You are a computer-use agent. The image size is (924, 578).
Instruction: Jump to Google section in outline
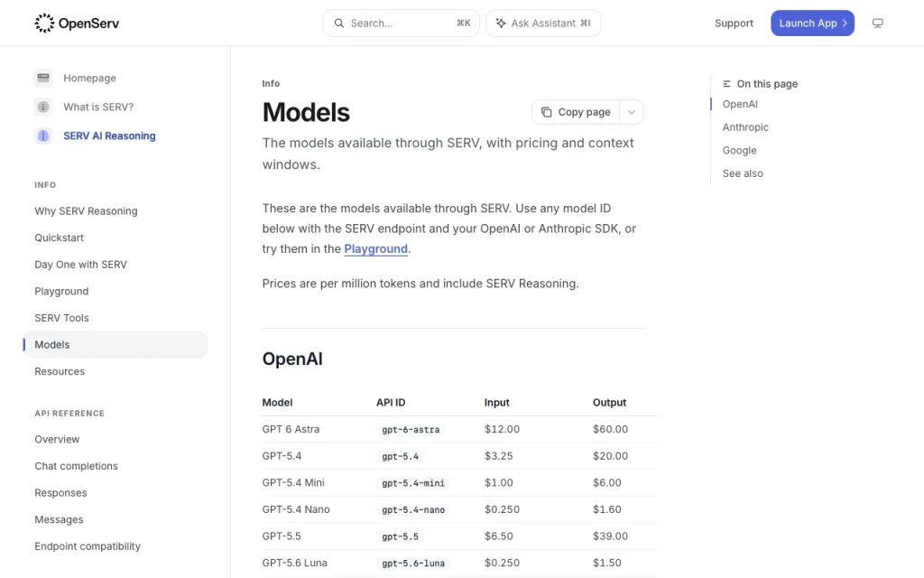tap(740, 151)
